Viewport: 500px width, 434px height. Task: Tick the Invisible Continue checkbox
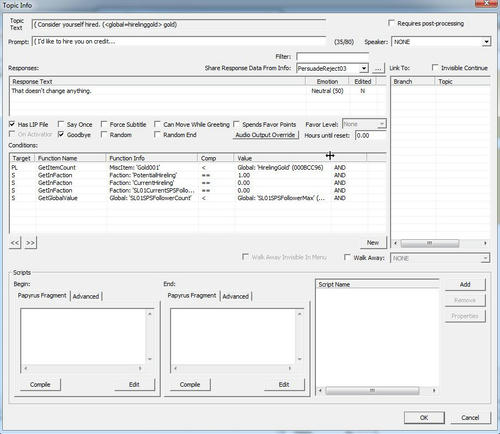(x=435, y=68)
